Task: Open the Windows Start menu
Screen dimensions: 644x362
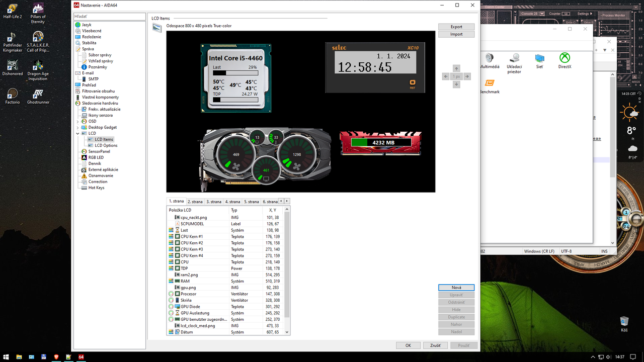Action: pyautogui.click(x=7, y=356)
